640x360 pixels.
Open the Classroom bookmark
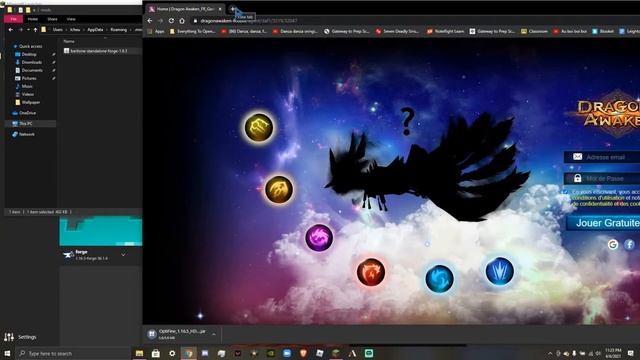(x=534, y=31)
